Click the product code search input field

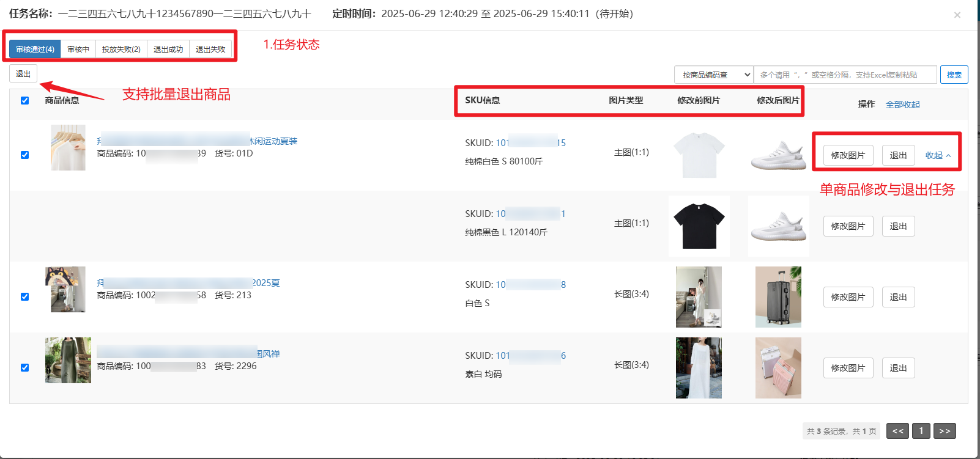(845, 75)
